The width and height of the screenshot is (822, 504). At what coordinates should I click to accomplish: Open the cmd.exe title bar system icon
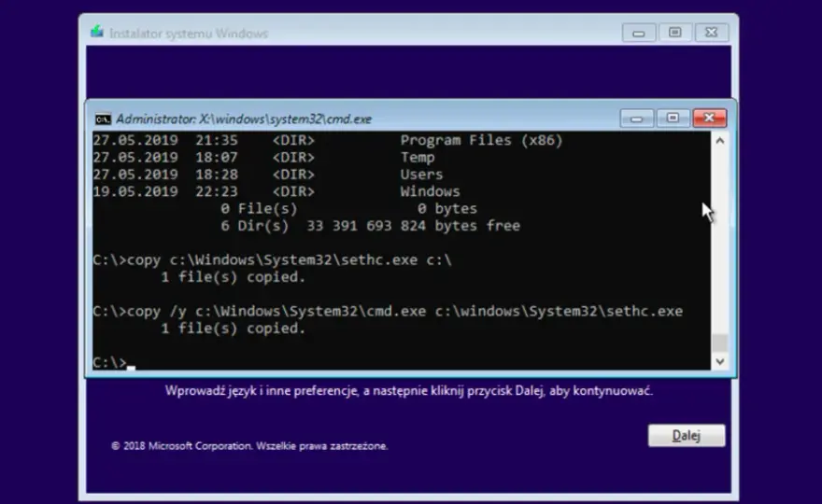103,119
